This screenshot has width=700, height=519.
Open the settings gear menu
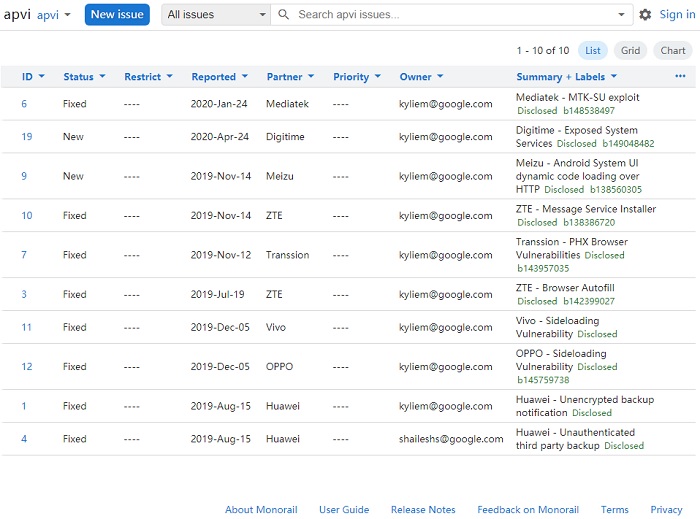click(x=645, y=15)
